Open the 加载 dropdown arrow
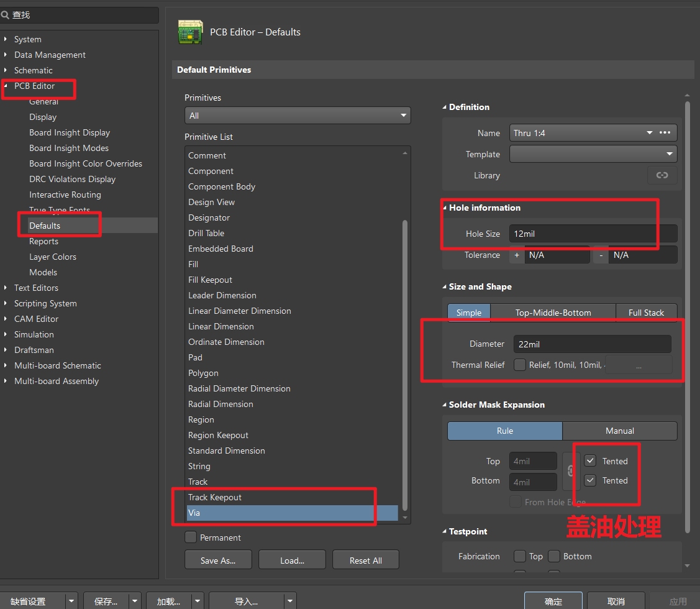This screenshot has height=609, width=700. (198, 602)
